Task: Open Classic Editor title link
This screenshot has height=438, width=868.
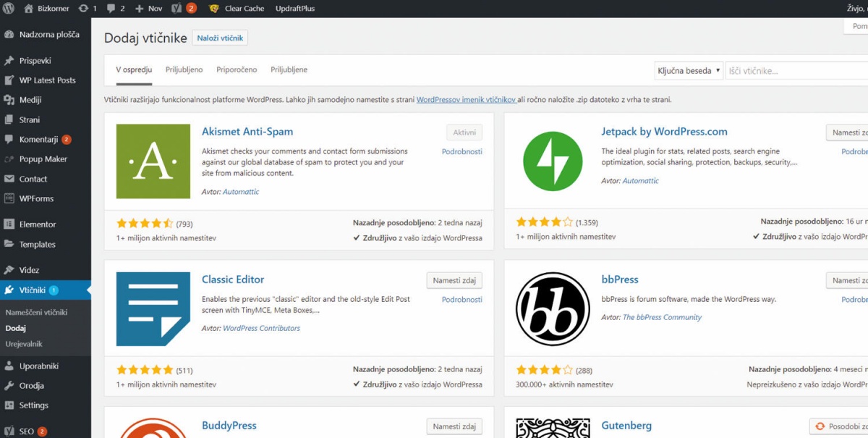Action: click(233, 279)
